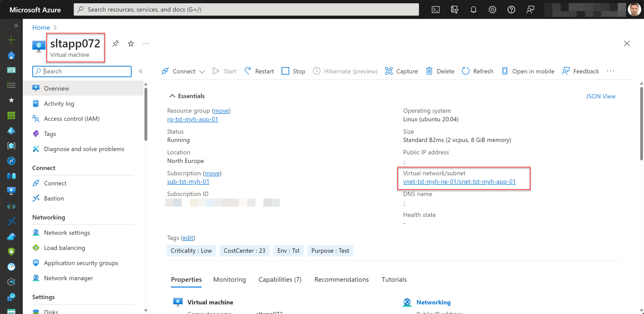The image size is (644, 314).
Task: Capture an image of the VM
Action: click(401, 71)
